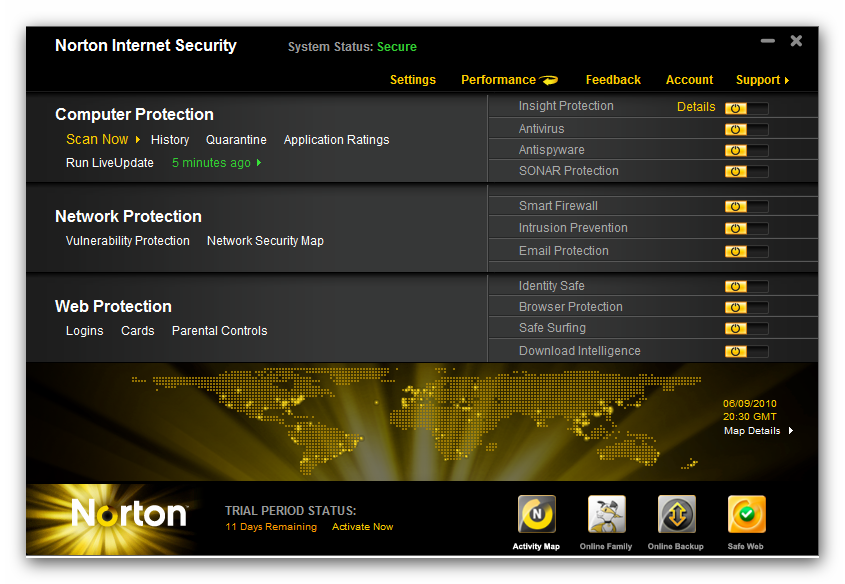Toggle the Antivirus protection switch
The image size is (845, 584).
click(746, 129)
